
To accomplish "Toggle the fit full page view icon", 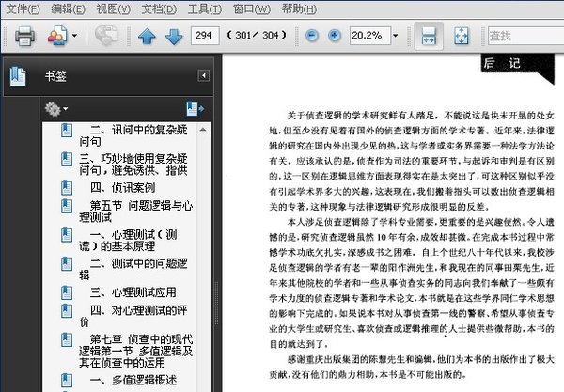I will [x=462, y=36].
